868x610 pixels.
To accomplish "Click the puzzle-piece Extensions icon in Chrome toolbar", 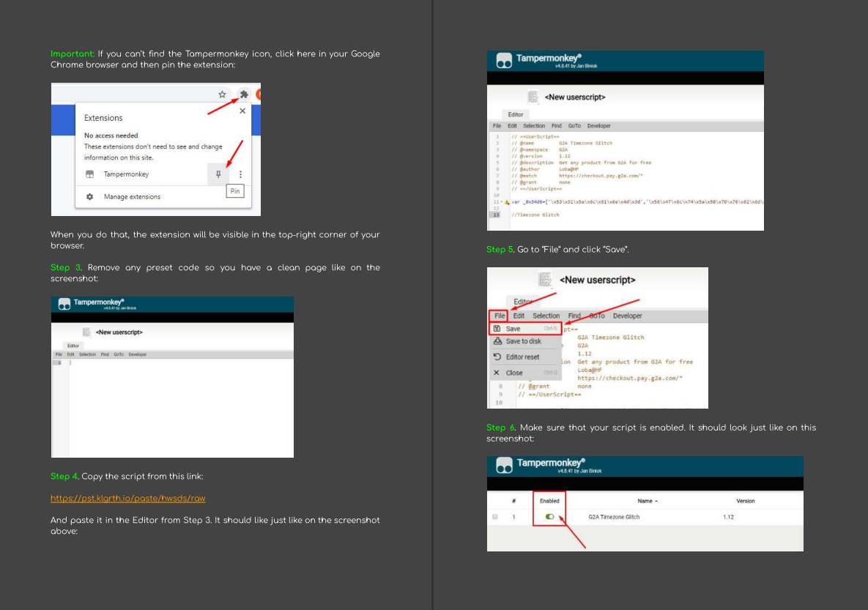I will pos(244,94).
